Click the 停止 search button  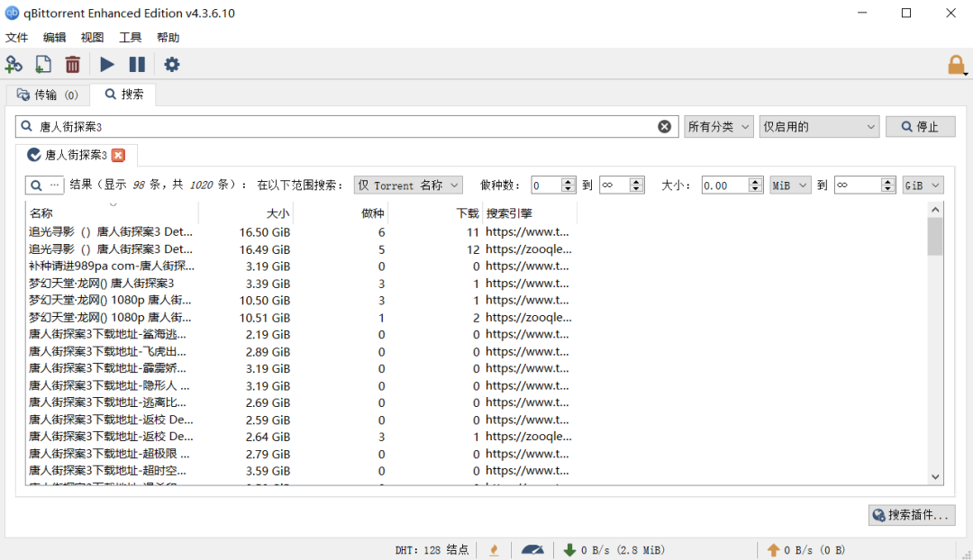point(920,127)
